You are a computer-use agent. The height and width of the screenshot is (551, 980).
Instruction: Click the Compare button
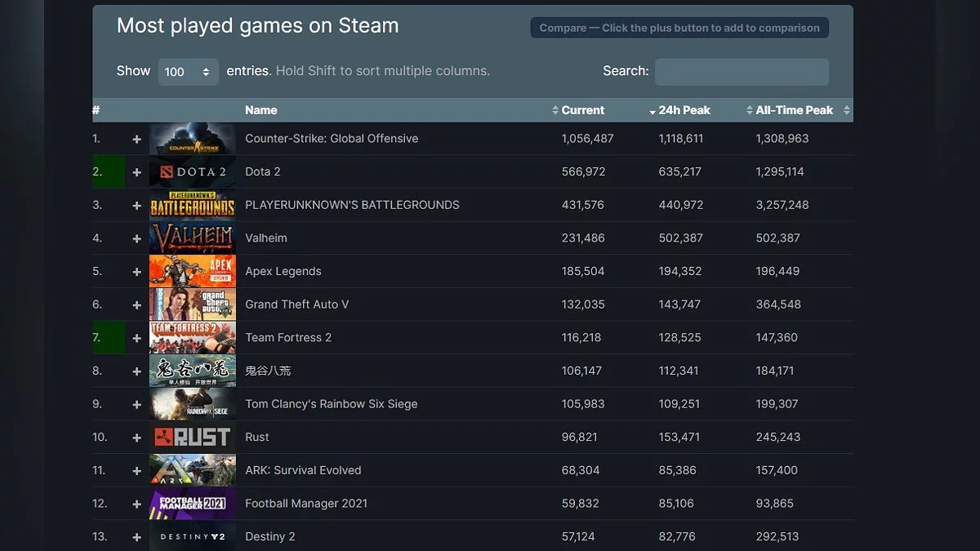pyautogui.click(x=679, y=28)
